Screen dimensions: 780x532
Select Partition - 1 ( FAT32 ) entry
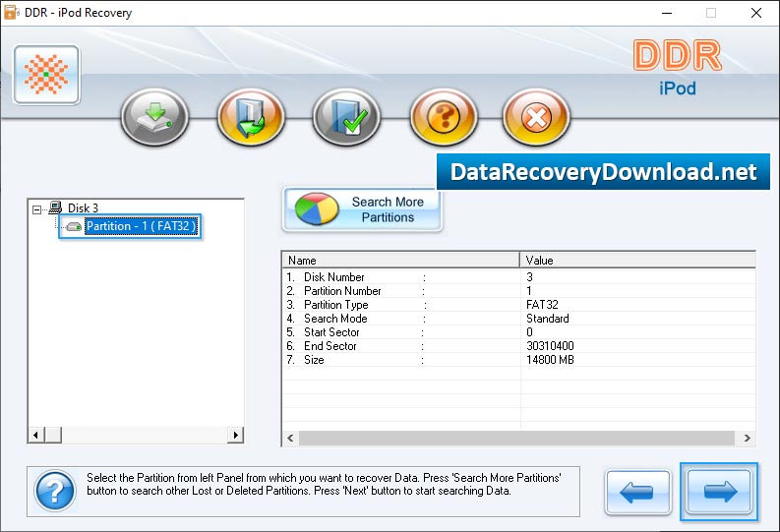pyautogui.click(x=142, y=226)
